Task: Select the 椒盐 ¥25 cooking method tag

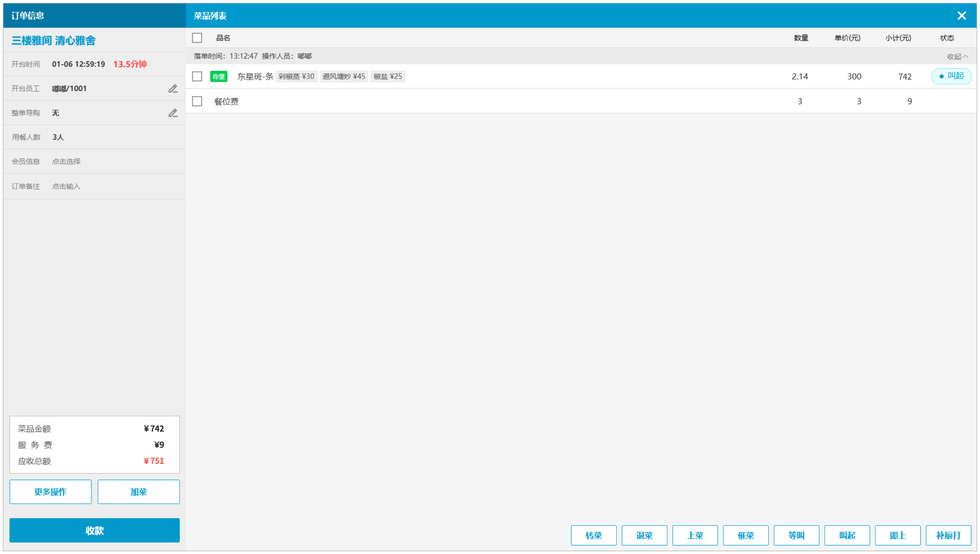Action: pyautogui.click(x=387, y=76)
